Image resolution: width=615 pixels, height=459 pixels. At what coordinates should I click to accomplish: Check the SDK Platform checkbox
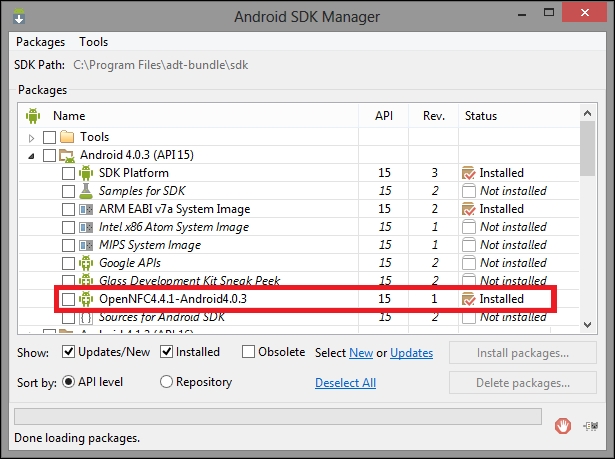(x=68, y=173)
